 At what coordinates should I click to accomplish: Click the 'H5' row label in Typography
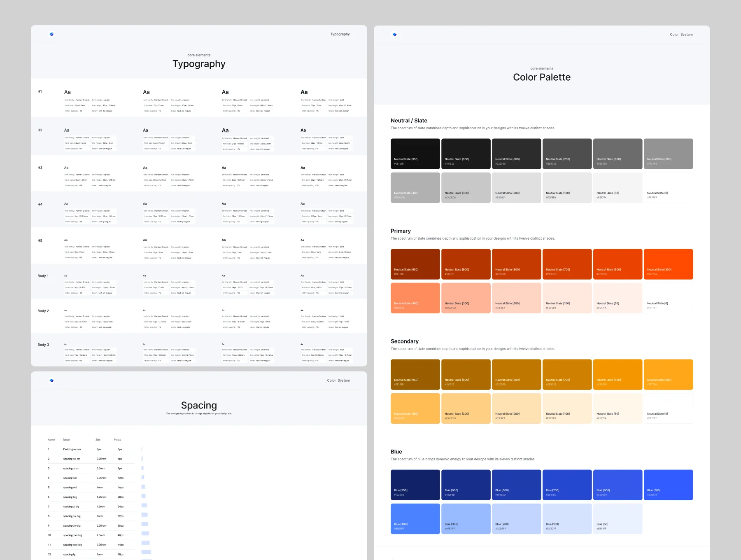pyautogui.click(x=40, y=240)
